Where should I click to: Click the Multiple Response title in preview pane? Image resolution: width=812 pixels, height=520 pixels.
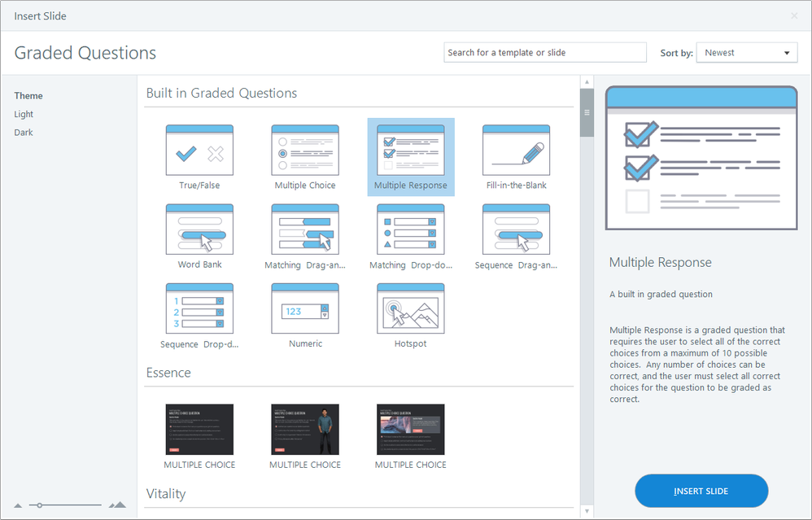tap(661, 263)
